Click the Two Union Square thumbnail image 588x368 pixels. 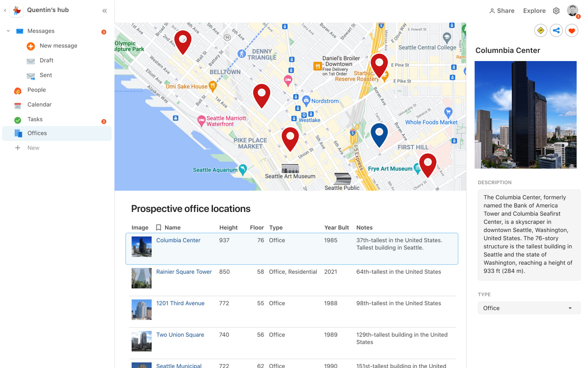click(x=141, y=341)
